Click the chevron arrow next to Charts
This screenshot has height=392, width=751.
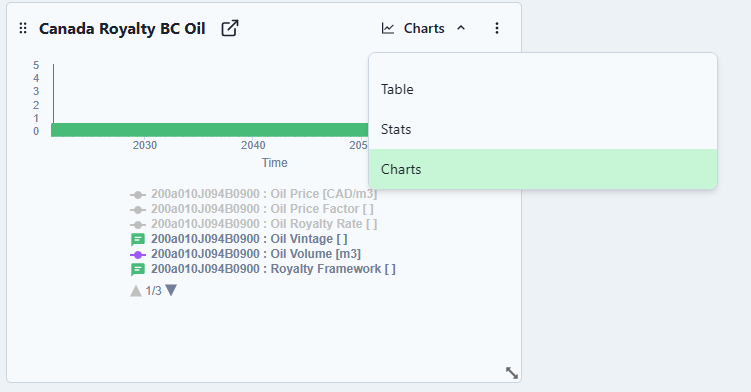pyautogui.click(x=461, y=28)
